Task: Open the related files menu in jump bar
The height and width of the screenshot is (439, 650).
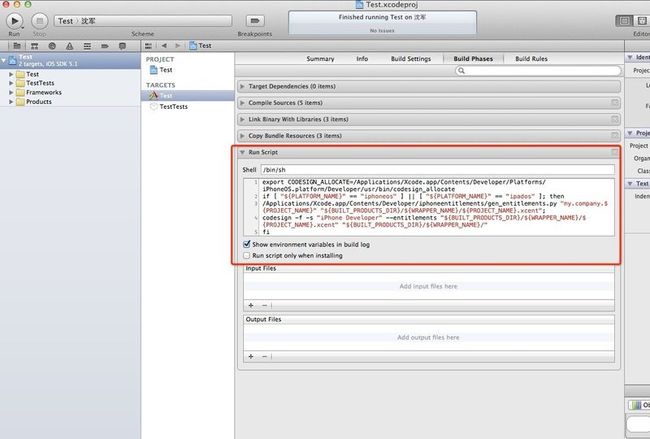Action: (x=148, y=46)
